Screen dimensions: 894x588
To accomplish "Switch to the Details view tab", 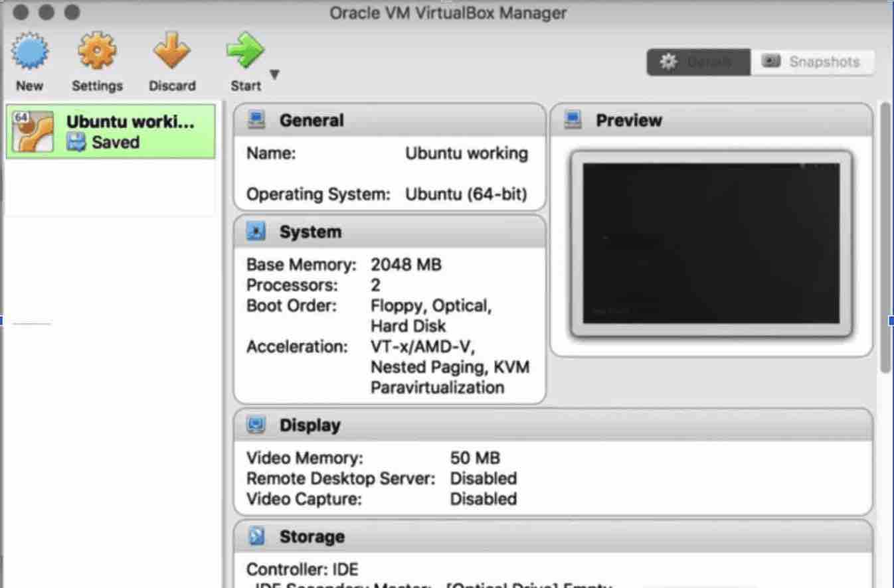I will tap(699, 62).
